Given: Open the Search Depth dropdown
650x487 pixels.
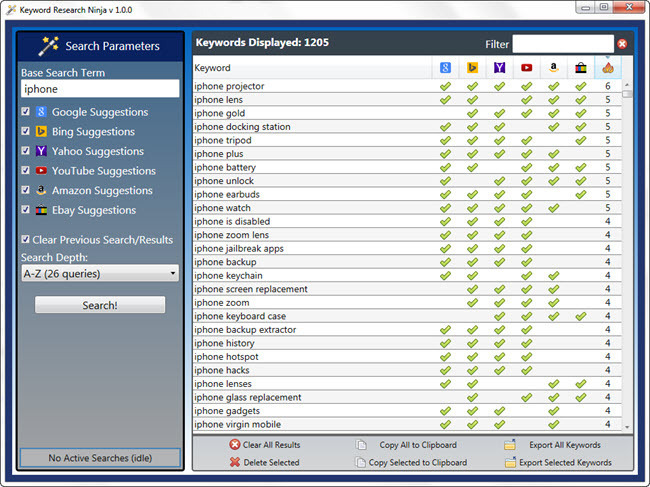Looking at the screenshot, I should coord(100,274).
